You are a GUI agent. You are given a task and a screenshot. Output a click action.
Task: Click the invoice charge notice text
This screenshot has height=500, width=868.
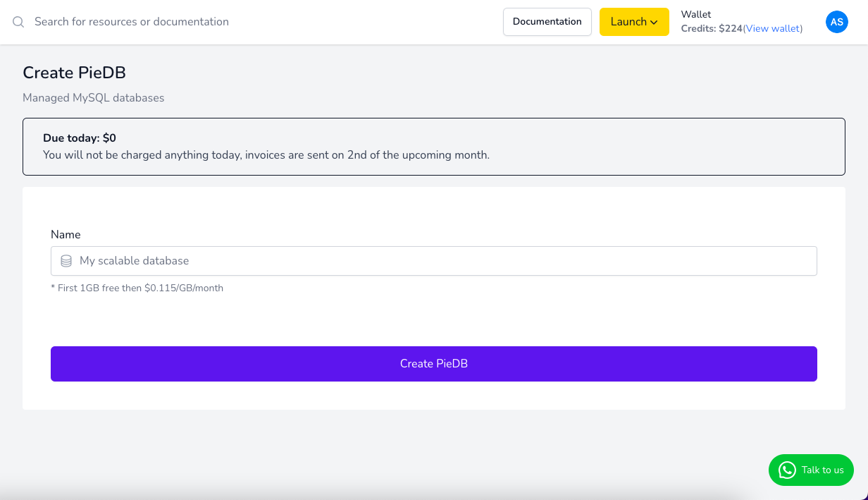[266, 155]
